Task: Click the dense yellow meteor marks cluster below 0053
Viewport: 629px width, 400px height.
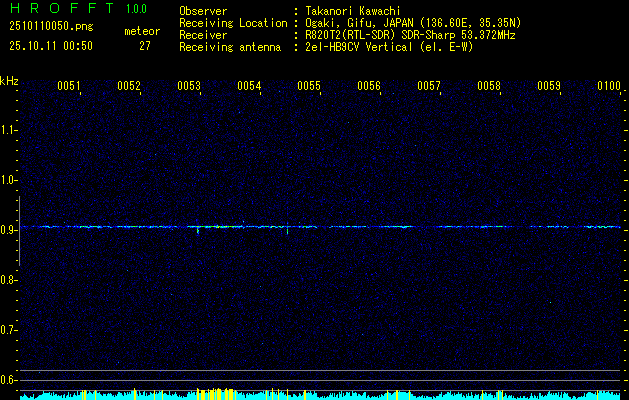Action: tap(215, 393)
